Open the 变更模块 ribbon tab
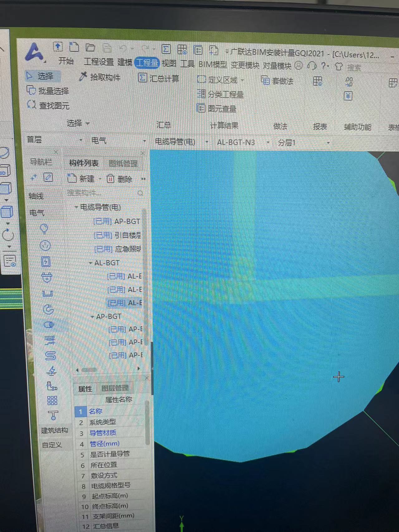The width and height of the screenshot is (399, 532). coord(245,65)
